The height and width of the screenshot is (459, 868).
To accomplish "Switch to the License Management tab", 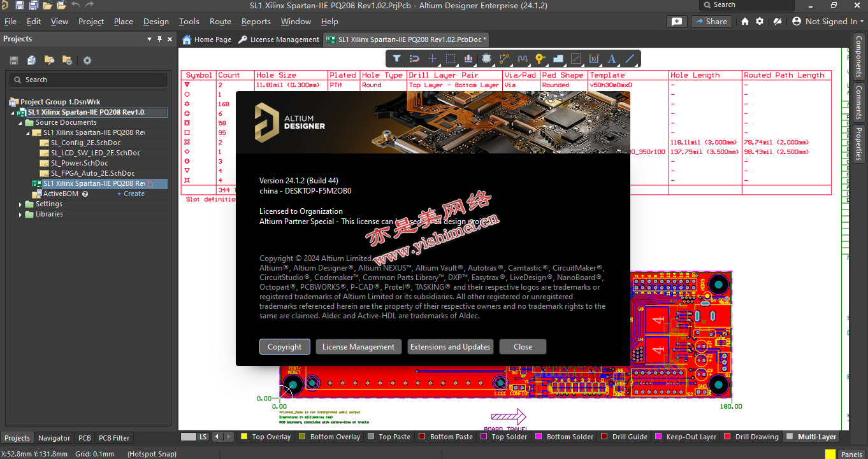I will click(x=278, y=39).
